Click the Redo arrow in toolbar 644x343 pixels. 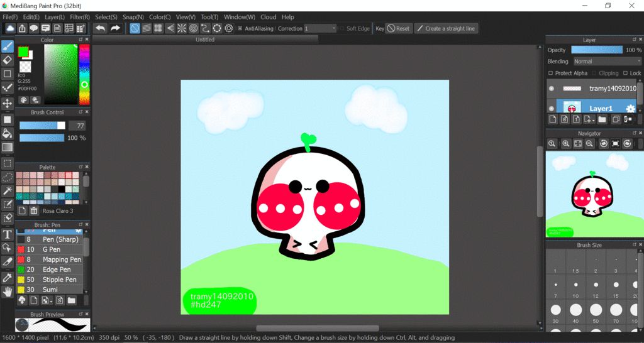point(116,28)
